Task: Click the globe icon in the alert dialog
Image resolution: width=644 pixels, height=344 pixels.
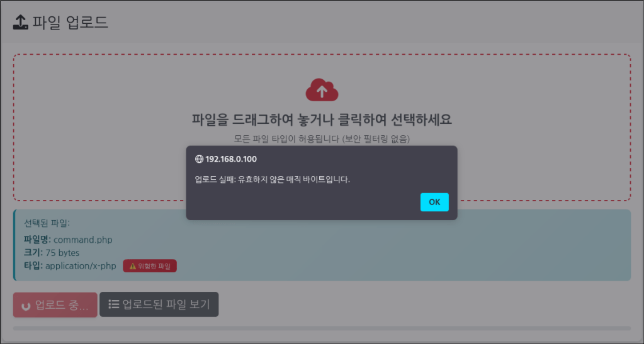Action: pyautogui.click(x=200, y=159)
